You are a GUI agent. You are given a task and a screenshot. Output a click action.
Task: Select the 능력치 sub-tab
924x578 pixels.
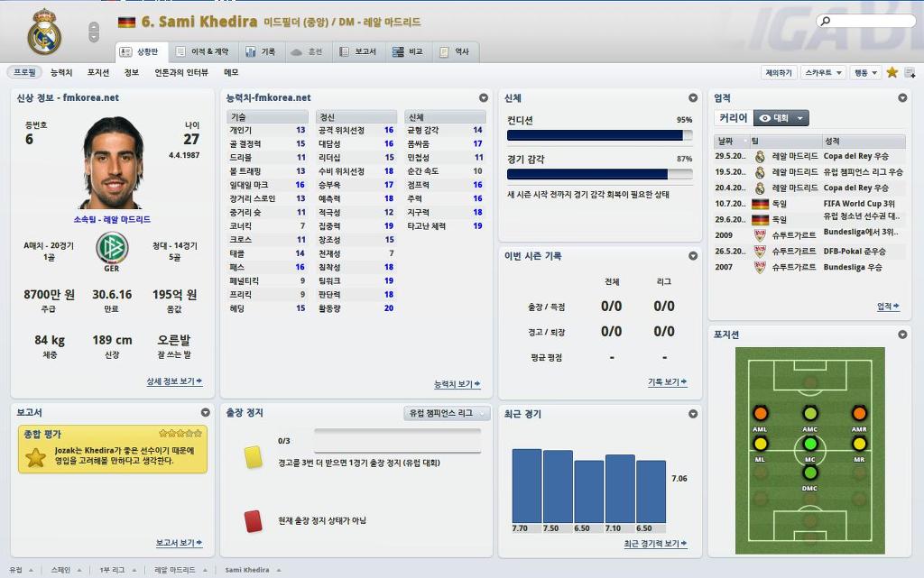coord(61,72)
